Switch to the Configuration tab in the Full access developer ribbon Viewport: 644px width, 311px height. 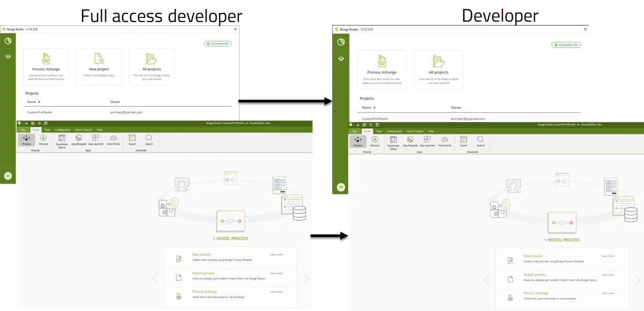click(x=63, y=130)
